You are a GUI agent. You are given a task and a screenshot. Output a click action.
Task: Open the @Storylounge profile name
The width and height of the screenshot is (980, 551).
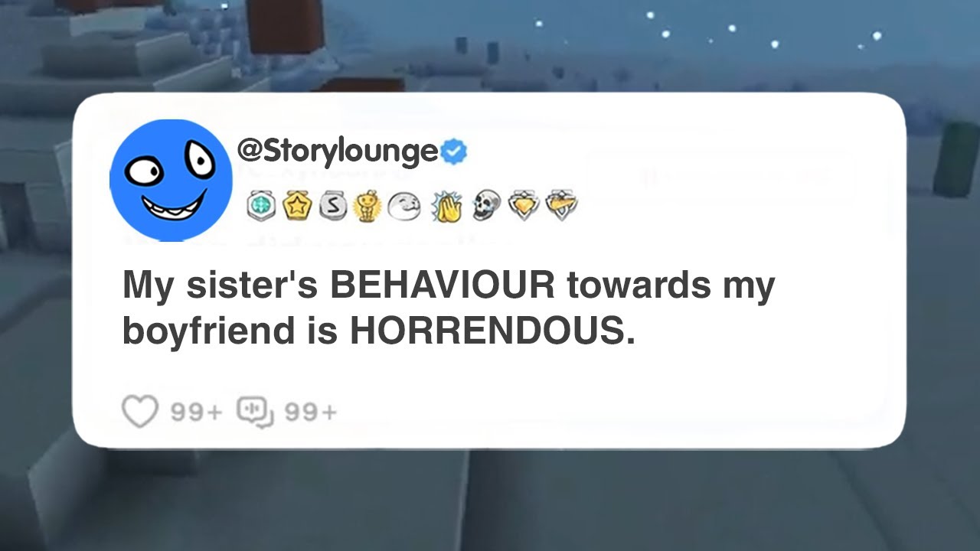(338, 151)
